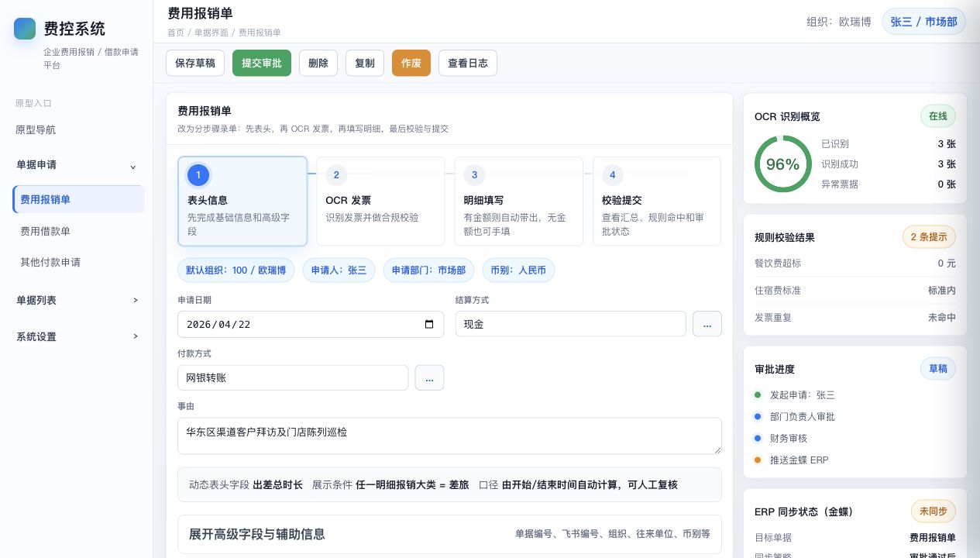Image resolution: width=980 pixels, height=558 pixels.
Task: Click the 申请日期 date field
Action: click(x=311, y=324)
